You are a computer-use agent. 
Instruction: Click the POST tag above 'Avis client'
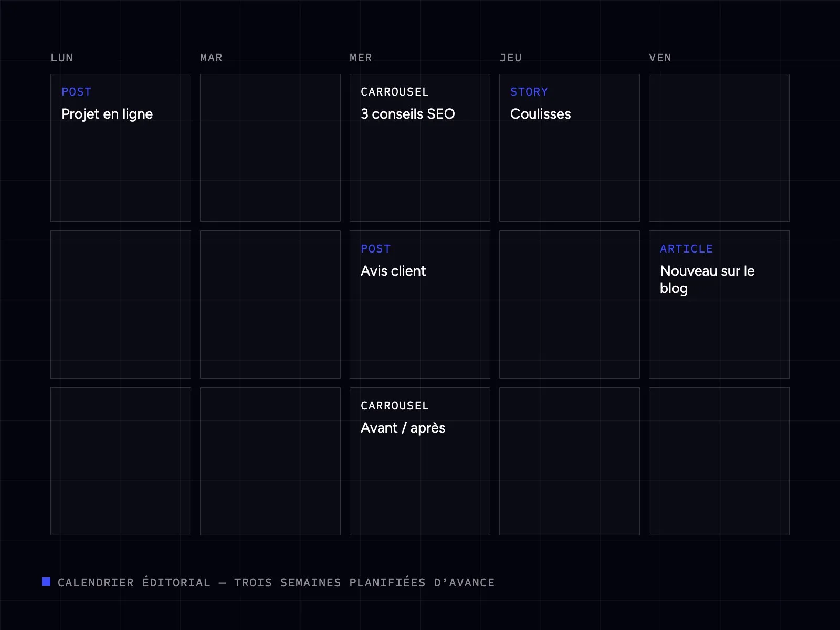point(375,249)
